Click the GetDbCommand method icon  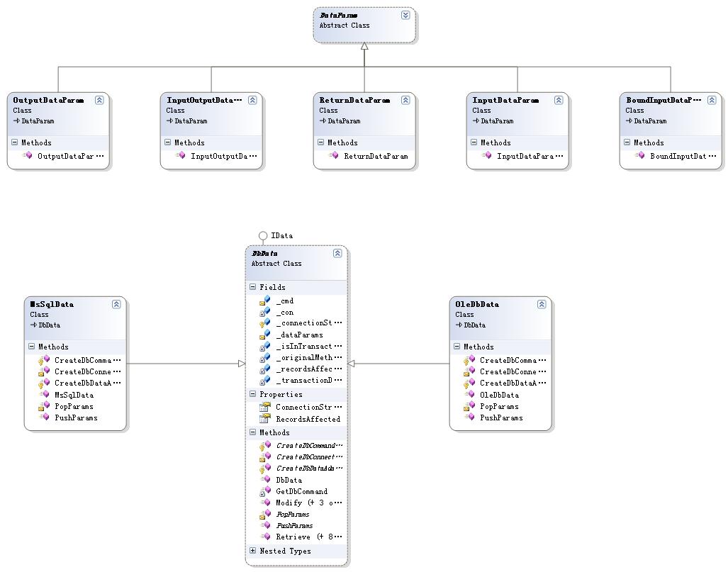click(x=264, y=491)
